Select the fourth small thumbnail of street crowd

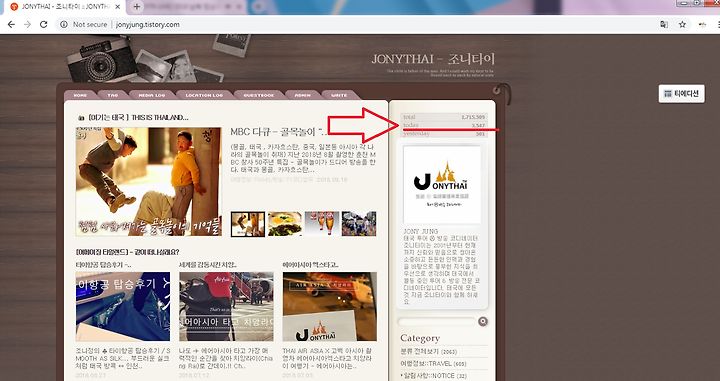(x=359, y=224)
